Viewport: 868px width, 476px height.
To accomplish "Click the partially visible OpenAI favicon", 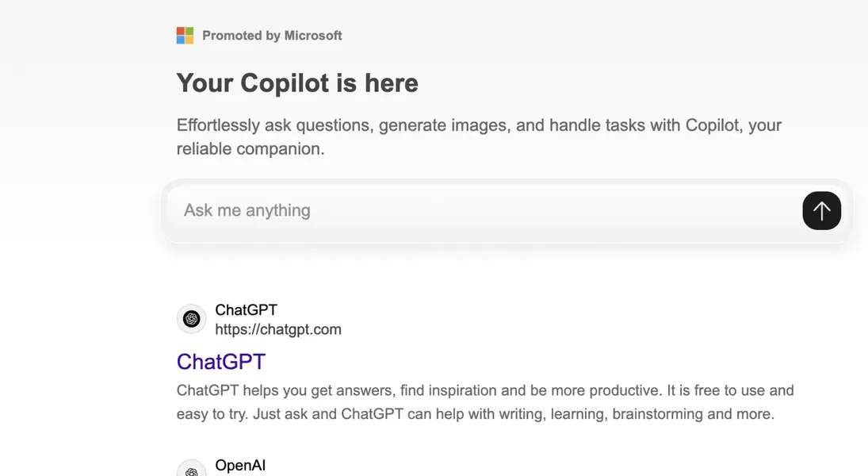I will (191, 470).
